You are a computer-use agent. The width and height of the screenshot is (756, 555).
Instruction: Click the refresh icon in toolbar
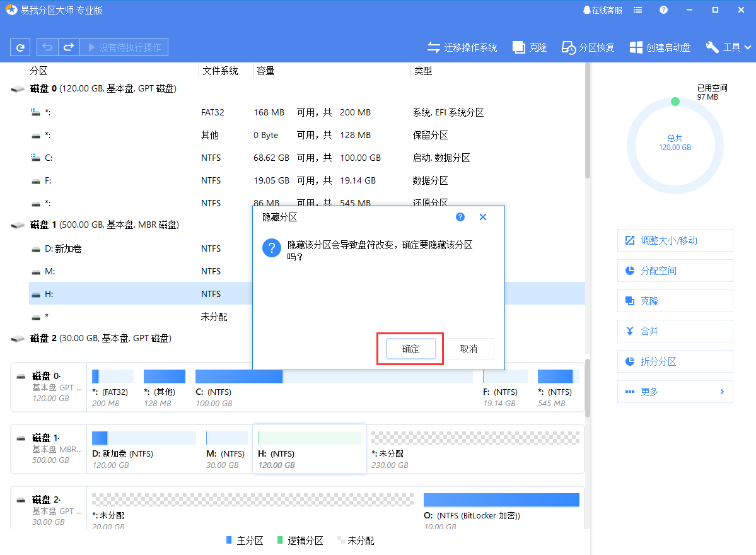click(x=20, y=47)
